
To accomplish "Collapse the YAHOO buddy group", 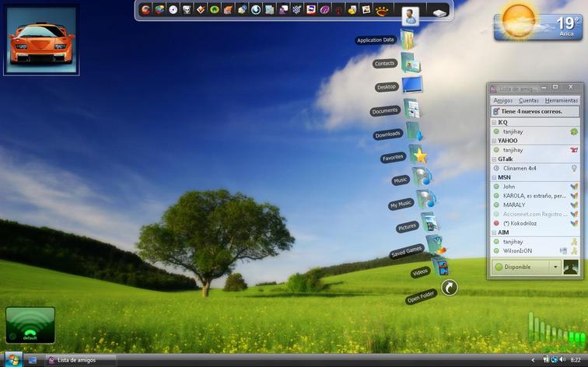I will tap(494, 141).
